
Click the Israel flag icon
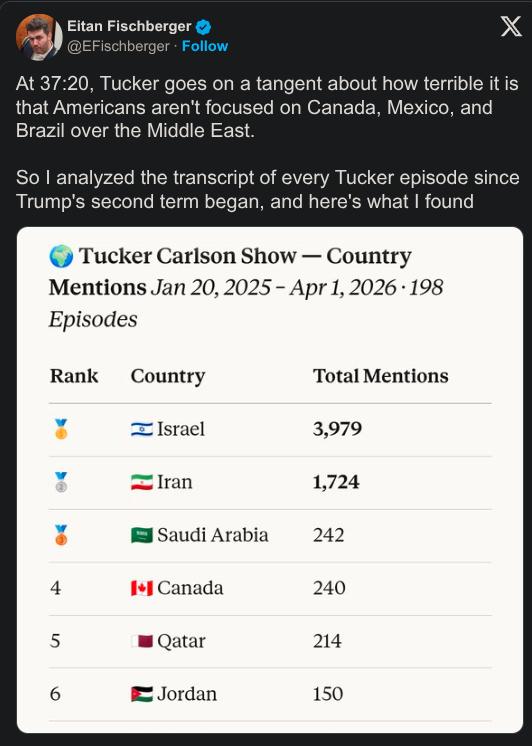(x=142, y=429)
